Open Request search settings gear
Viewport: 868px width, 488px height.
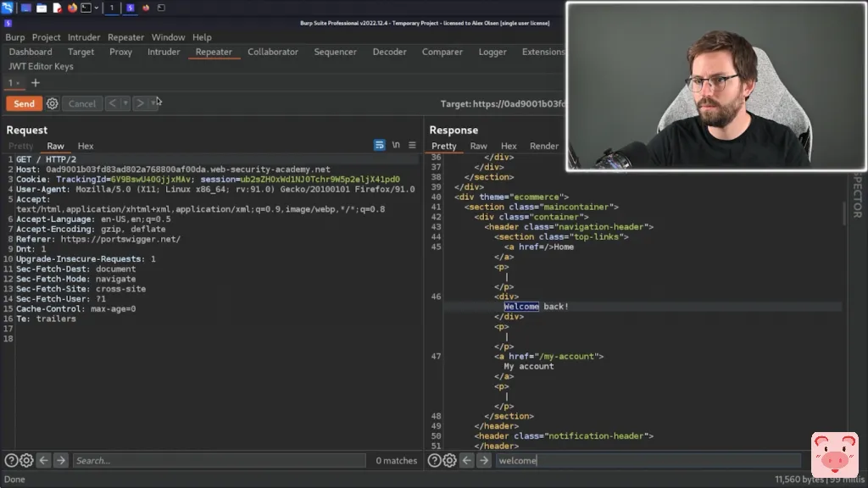26,461
